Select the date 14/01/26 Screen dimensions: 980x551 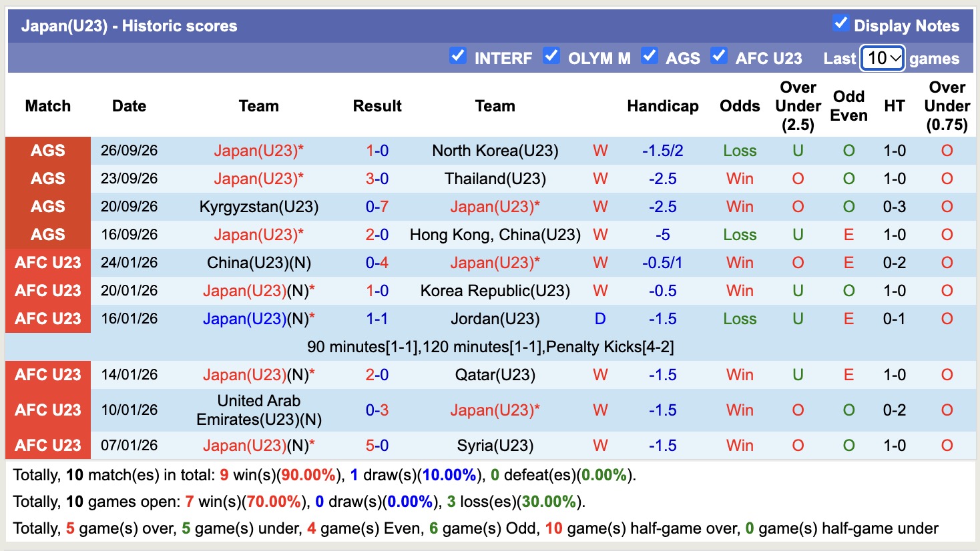tap(130, 375)
